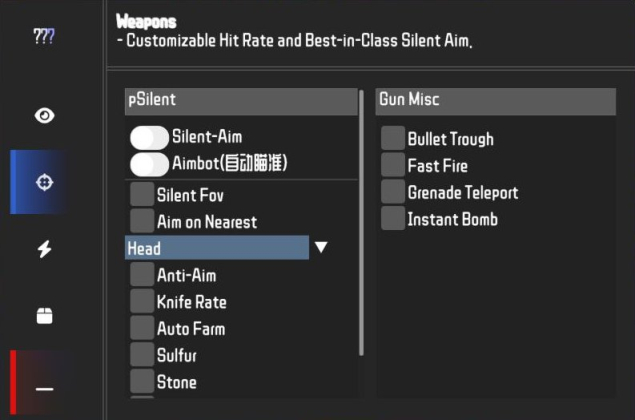Enable the Silent Fov checkbox
This screenshot has width=635, height=420.
[x=142, y=195]
